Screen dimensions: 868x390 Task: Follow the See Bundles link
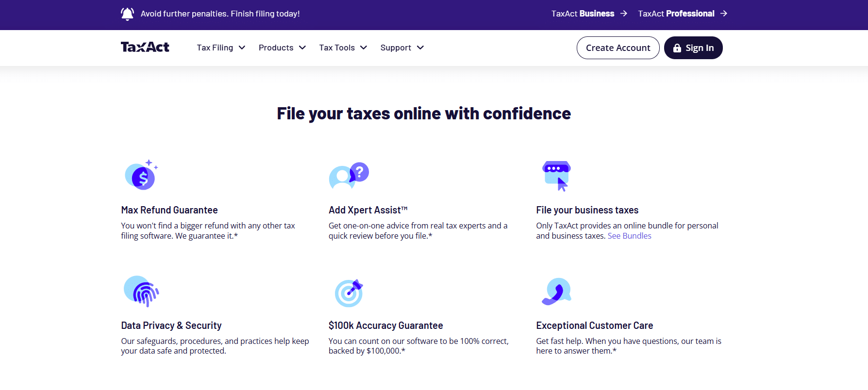click(629, 236)
